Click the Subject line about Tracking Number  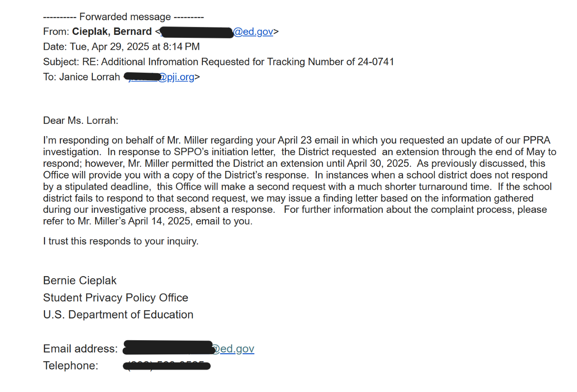tap(219, 62)
